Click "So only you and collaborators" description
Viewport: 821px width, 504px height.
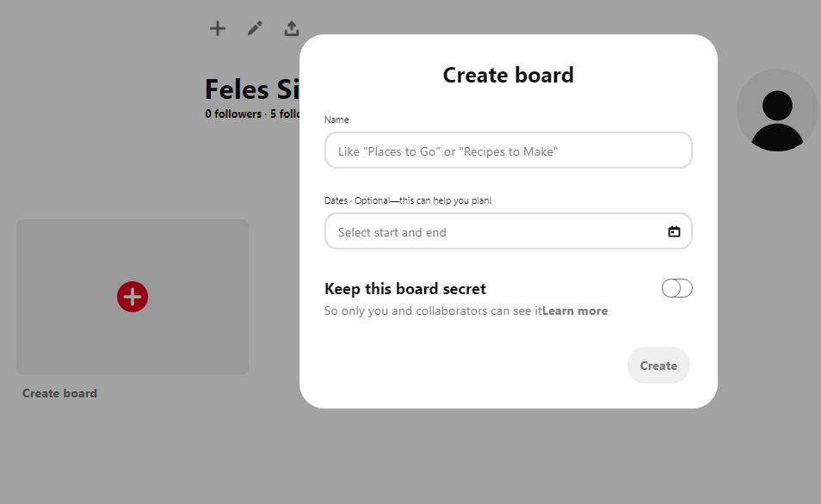(433, 310)
